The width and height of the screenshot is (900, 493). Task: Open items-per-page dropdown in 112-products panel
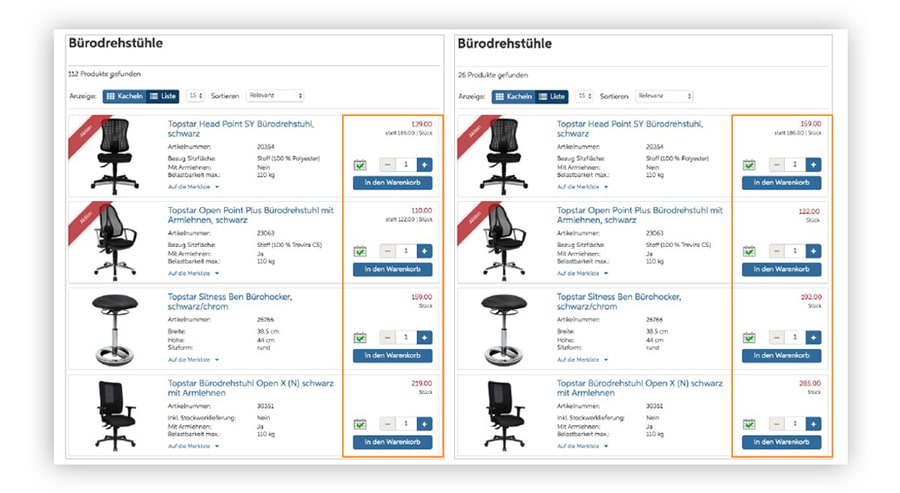195,96
